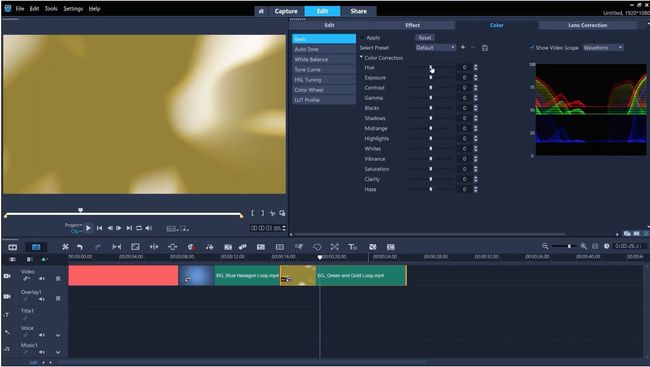The width and height of the screenshot is (650, 367).
Task: Split the clip with scissors icon
Action: (272, 213)
